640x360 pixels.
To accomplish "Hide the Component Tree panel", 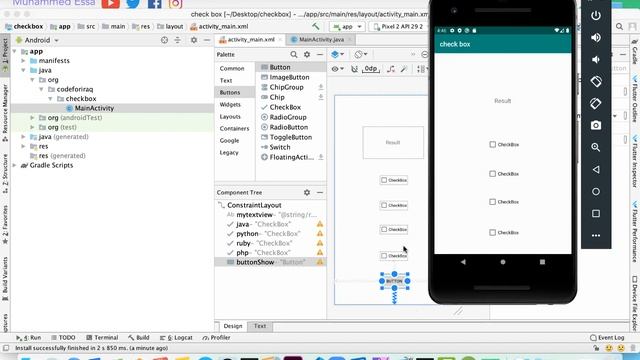I will pyautogui.click(x=320, y=192).
